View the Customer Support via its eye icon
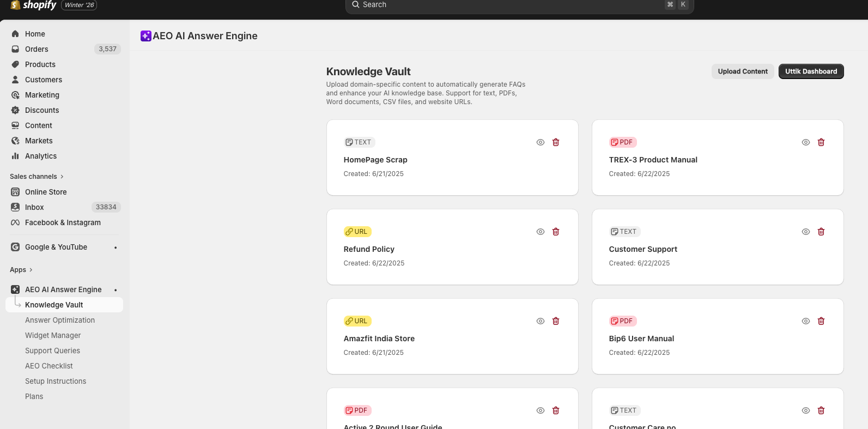 pos(806,232)
